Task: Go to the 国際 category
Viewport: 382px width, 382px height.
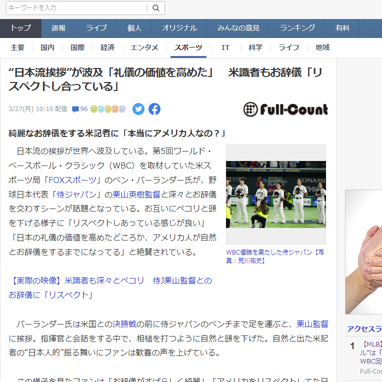Action: 78,48
